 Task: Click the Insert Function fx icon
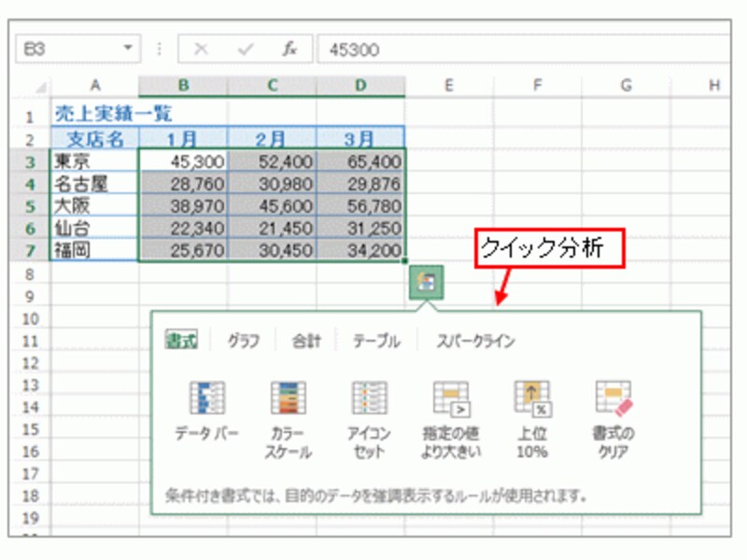[289, 49]
